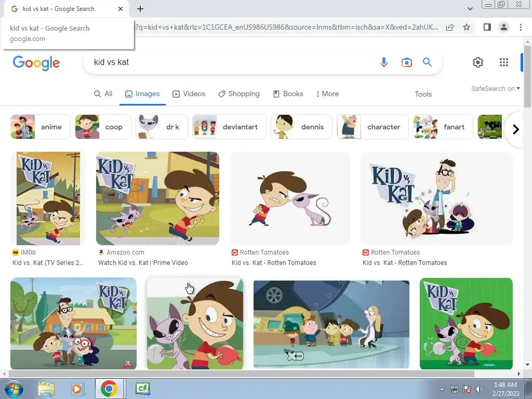Select the character filter chip
Image resolution: width=532 pixels, height=399 pixels.
[x=373, y=127]
